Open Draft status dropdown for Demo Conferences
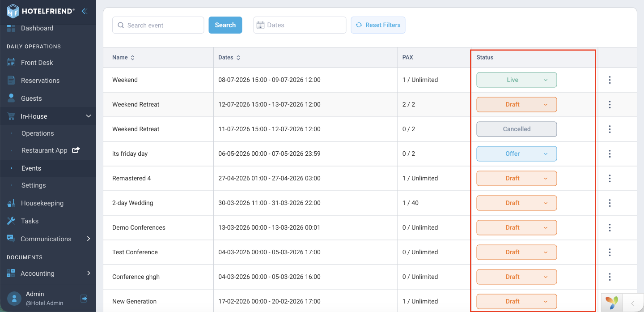Viewport: 644px width, 312px height. [517, 227]
